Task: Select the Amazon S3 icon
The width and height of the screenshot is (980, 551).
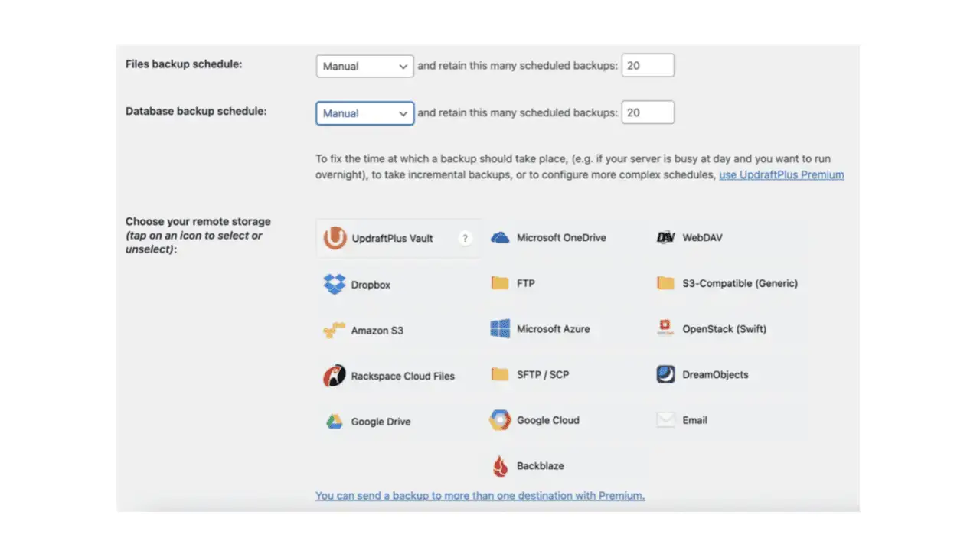Action: point(335,331)
